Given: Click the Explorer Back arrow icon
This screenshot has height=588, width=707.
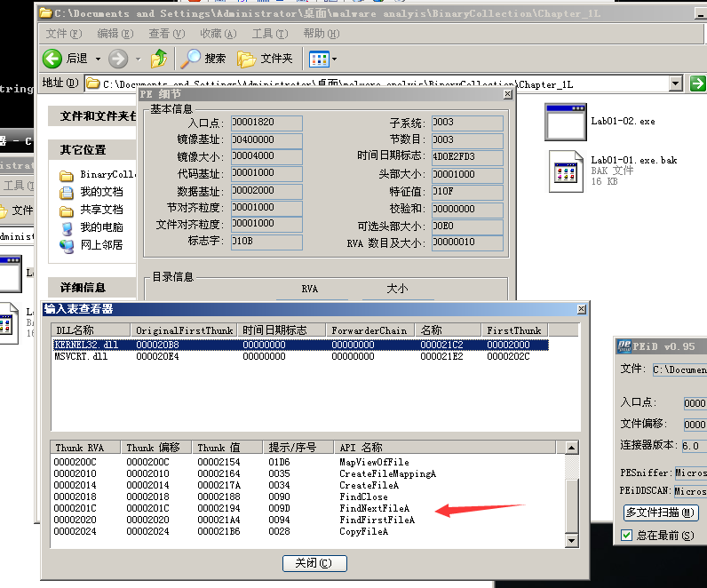Looking at the screenshot, I should click(x=52, y=59).
